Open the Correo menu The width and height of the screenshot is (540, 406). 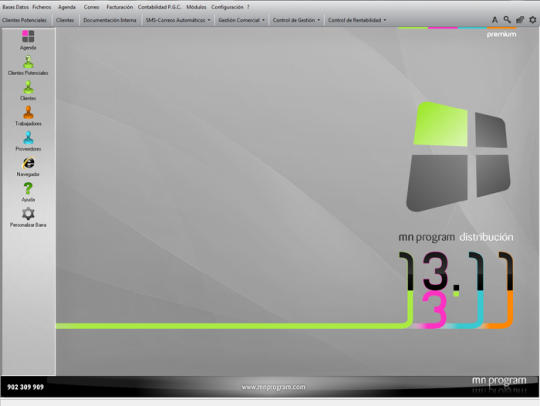pos(92,7)
